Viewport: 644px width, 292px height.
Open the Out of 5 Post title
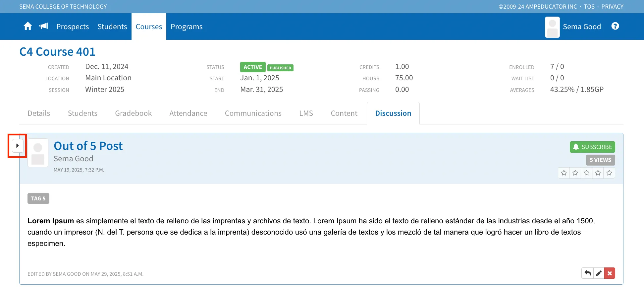(88, 146)
